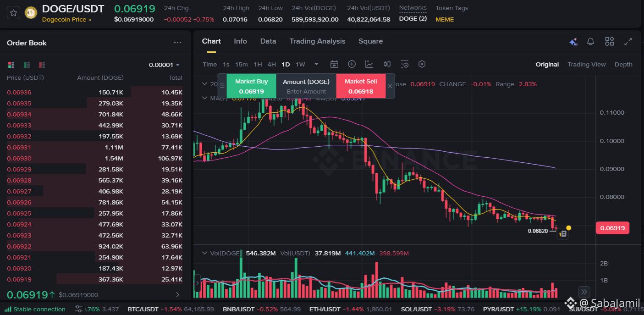Select the 0.06930 sell order row price
Viewport: 644px width, 315px height.
point(19,158)
